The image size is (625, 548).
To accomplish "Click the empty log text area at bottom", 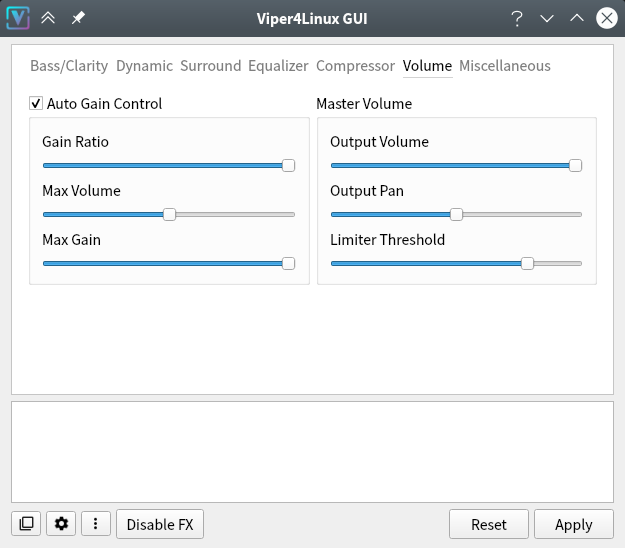I will pyautogui.click(x=312, y=452).
